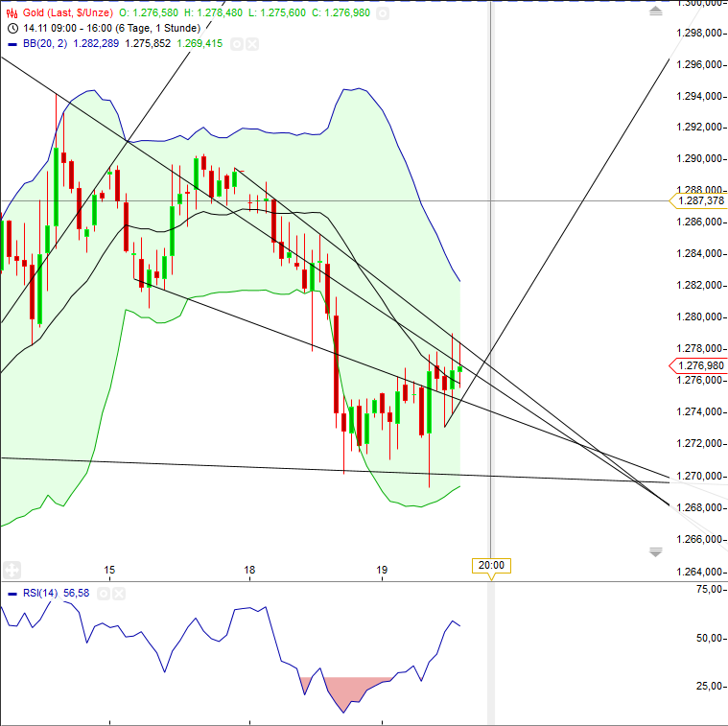Click 1.284,000 on price axis
This screenshot has width=728, height=726.
[x=699, y=253]
